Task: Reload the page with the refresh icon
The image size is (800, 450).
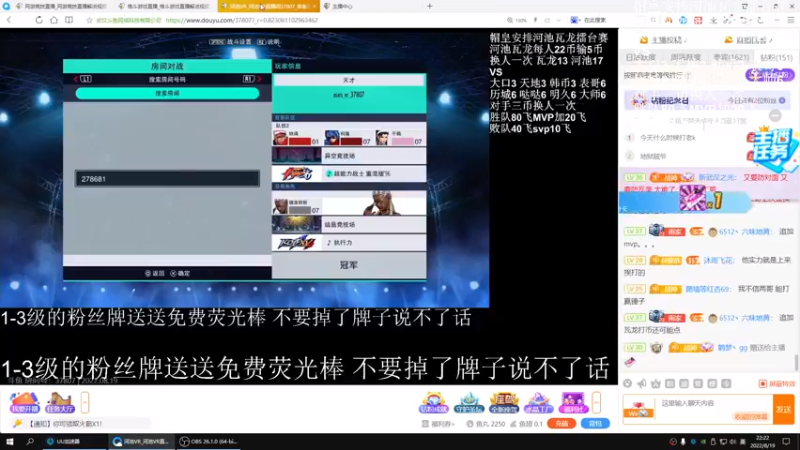Action: 39,20
